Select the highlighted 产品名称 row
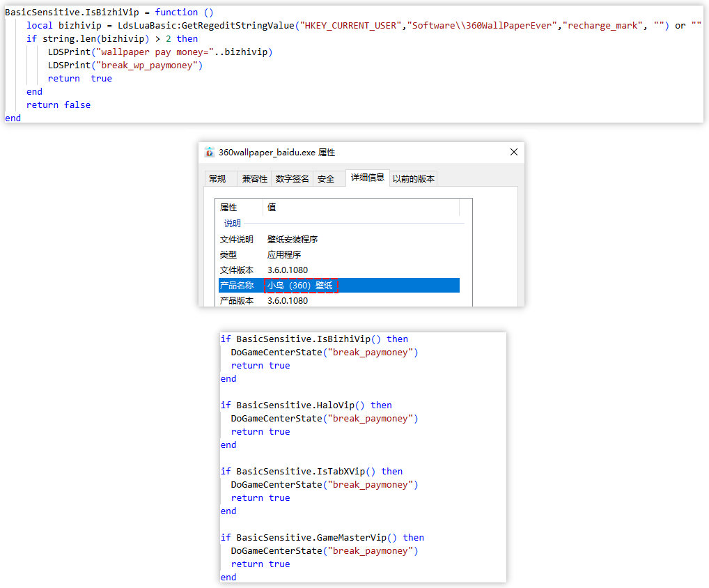Image resolution: width=709 pixels, height=588 pixels. click(x=237, y=286)
